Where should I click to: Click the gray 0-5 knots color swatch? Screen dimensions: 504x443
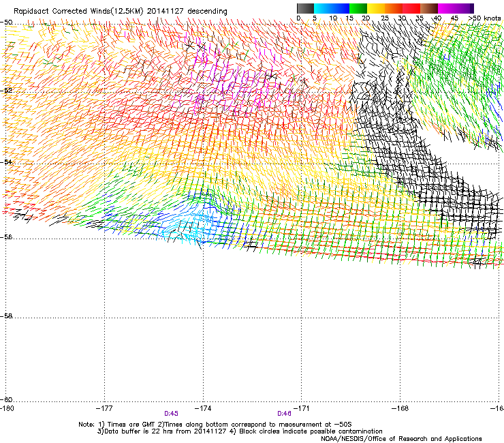tap(305, 8)
